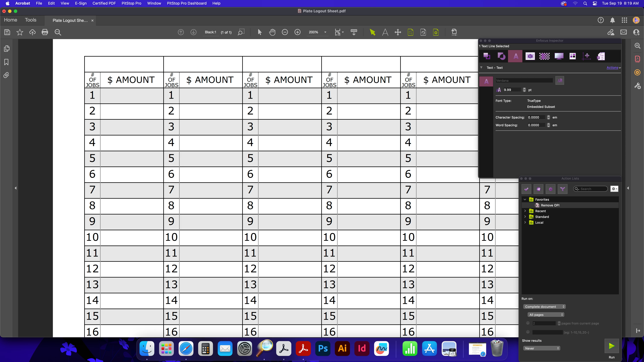Click the Print icon in toolbar

(x=45, y=32)
